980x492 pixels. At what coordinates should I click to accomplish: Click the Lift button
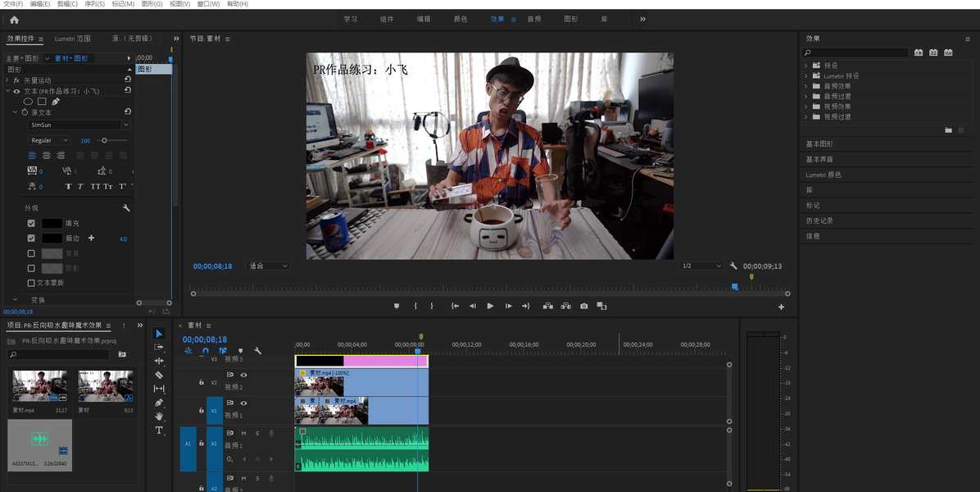point(548,307)
